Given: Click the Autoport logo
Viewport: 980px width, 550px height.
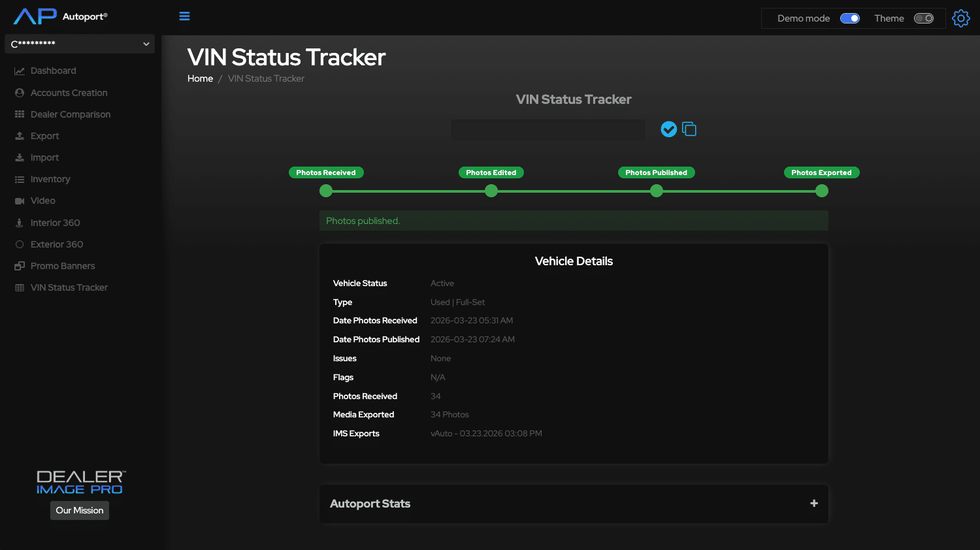Looking at the screenshot, I should [60, 16].
